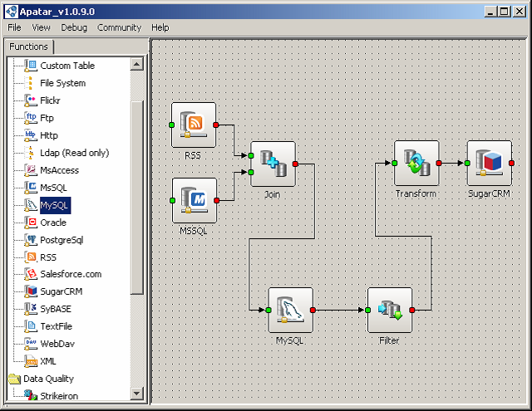Click scroll down arrow of Functions list
This screenshot has width=532, height=411.
(136, 394)
